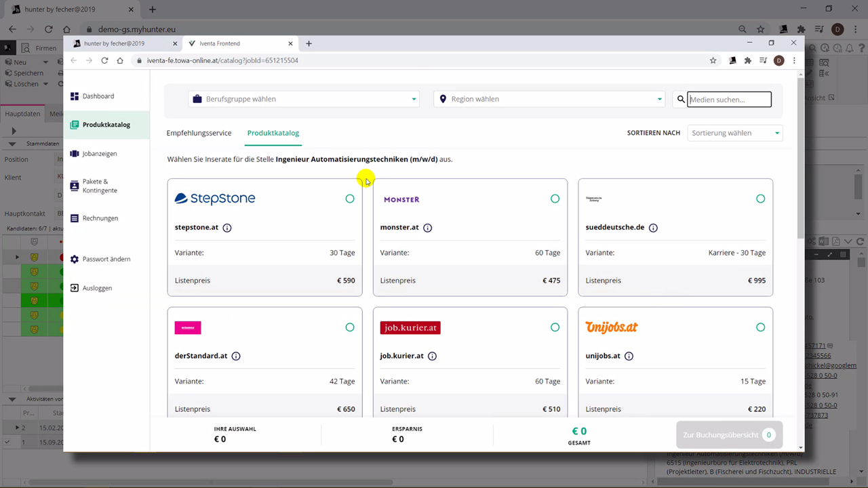Click Zur Buchungsübersicht button
This screenshot has width=868, height=488.
729,434
